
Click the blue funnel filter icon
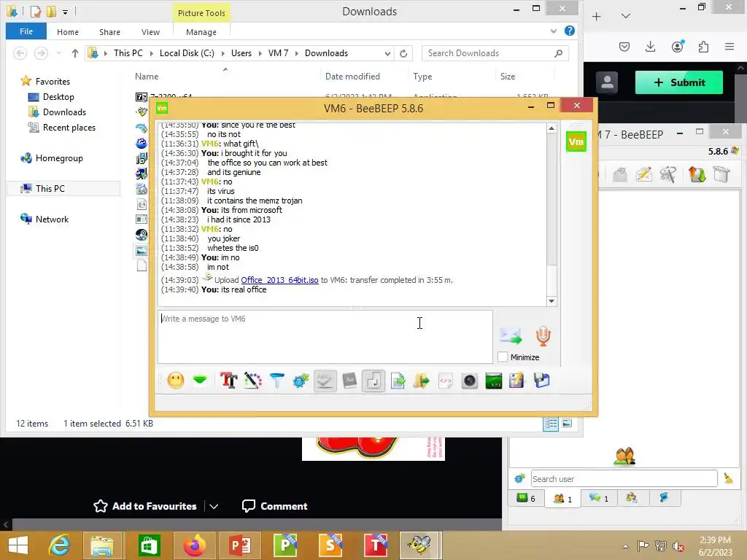coord(276,381)
